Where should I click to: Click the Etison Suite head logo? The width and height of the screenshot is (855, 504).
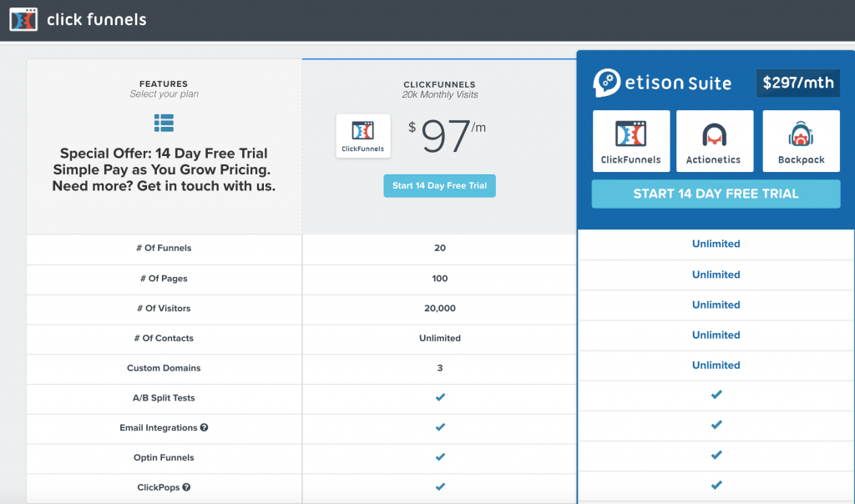[x=607, y=83]
